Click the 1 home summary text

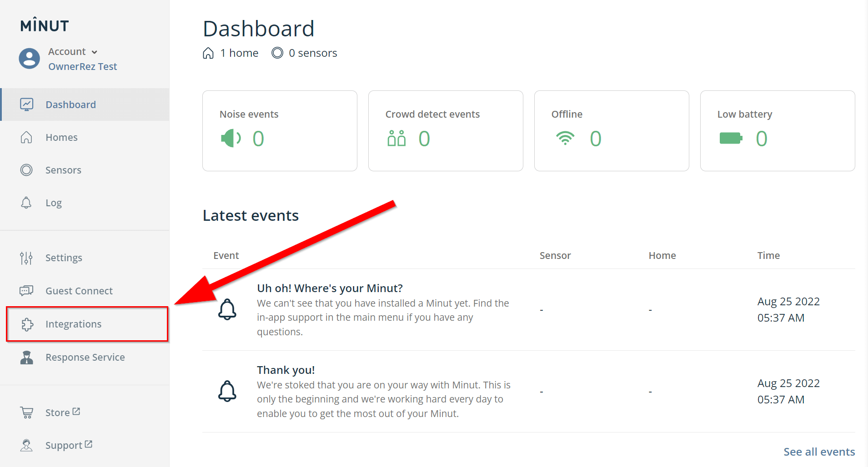[239, 53]
